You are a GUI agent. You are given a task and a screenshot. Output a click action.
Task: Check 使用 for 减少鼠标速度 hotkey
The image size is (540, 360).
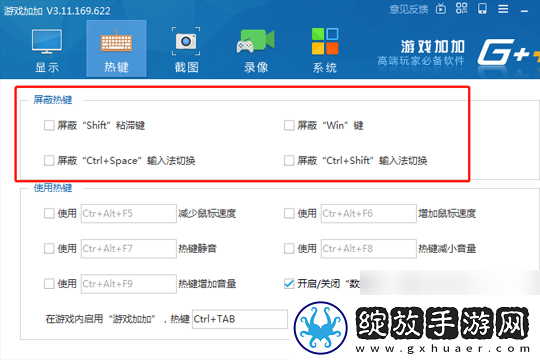[x=49, y=214]
